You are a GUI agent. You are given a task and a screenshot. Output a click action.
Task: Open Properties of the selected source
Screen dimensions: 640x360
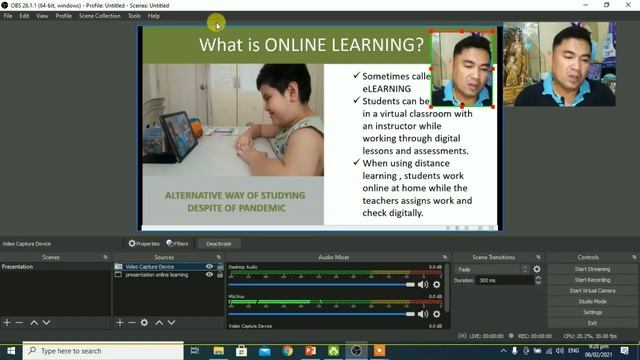(x=144, y=244)
